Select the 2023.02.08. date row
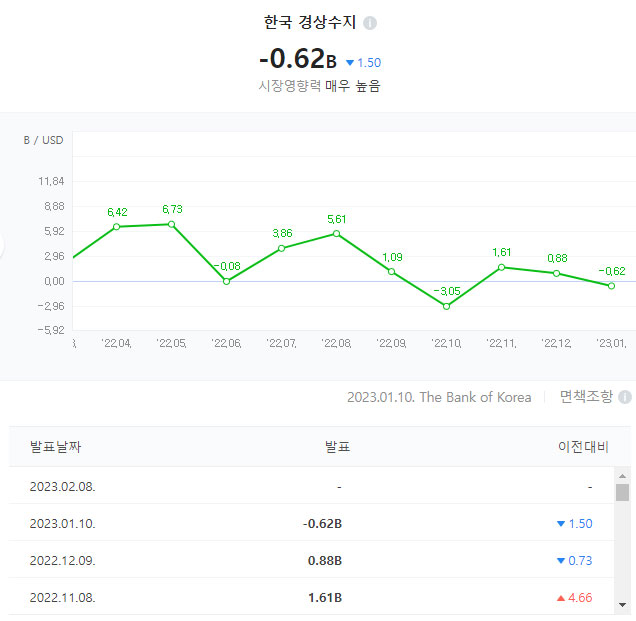The width and height of the screenshot is (636, 621). (x=311, y=486)
